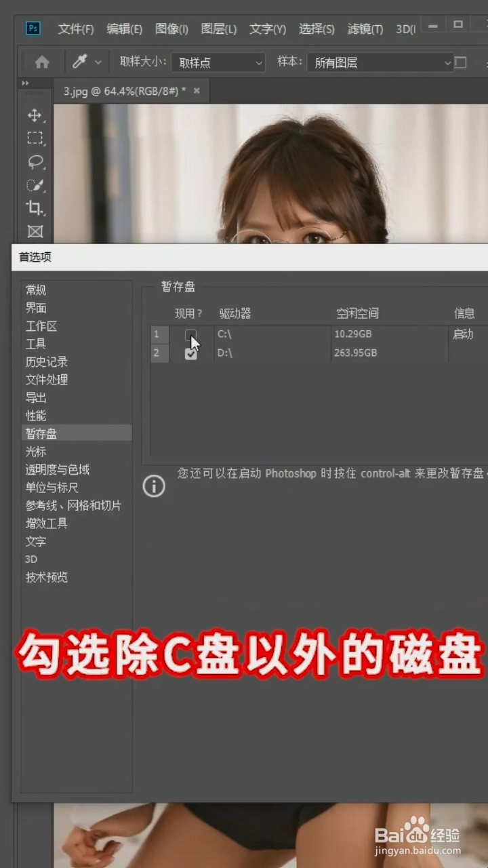Select 性能 in Preferences list
This screenshot has width=488, height=868.
tap(36, 416)
